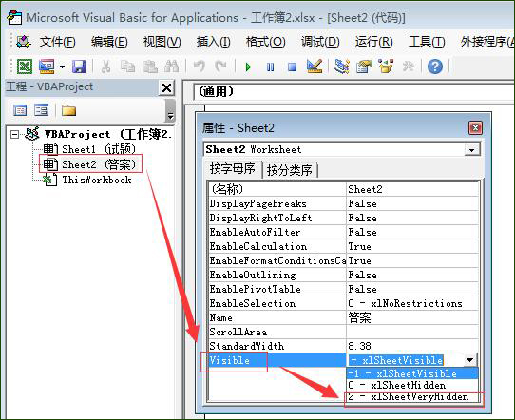Click the EnableCalculation True value
This screenshot has height=420, width=515.
(412, 246)
